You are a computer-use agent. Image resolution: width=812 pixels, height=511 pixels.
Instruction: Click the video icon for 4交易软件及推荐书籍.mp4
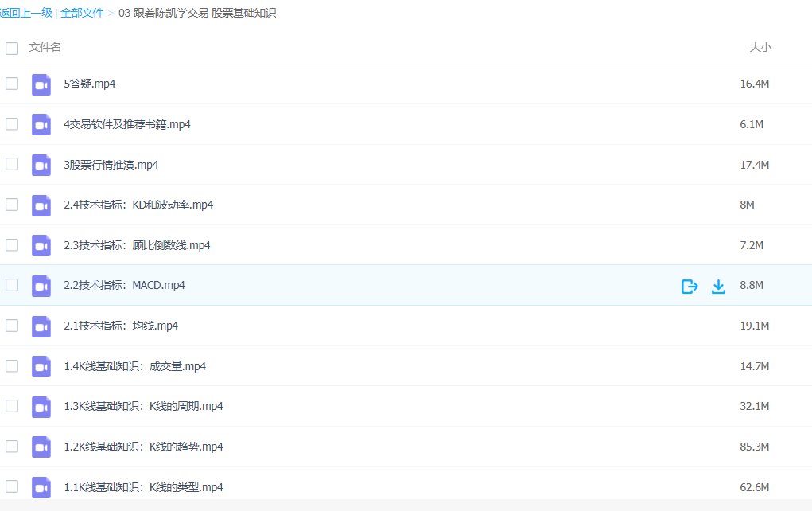(41, 124)
